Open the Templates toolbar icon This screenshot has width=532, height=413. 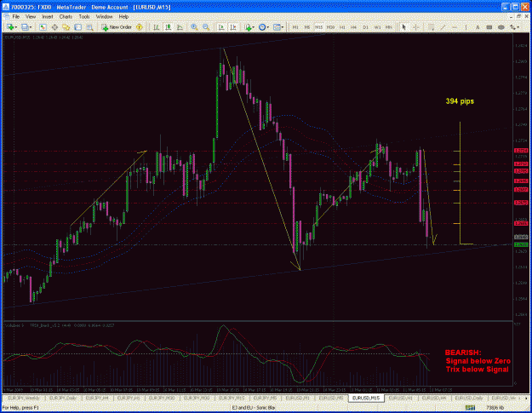277,27
